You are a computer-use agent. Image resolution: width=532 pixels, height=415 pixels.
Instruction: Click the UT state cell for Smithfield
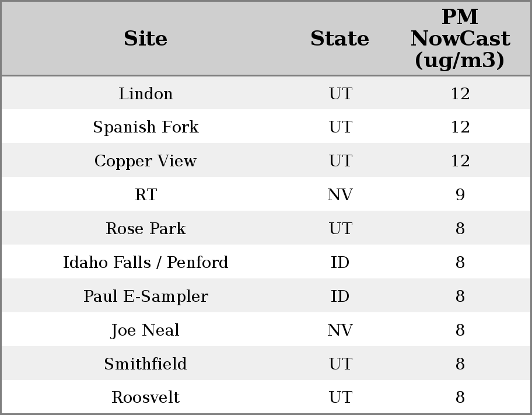(x=340, y=364)
